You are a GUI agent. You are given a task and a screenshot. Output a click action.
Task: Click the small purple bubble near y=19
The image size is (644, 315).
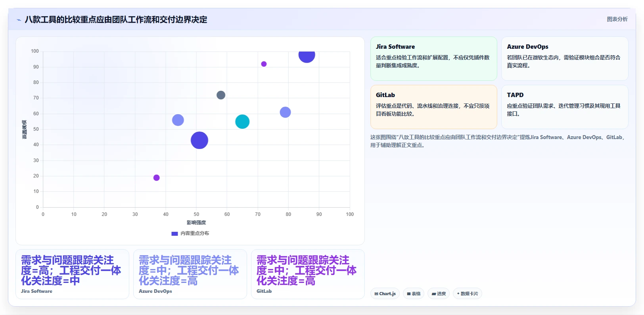(157, 178)
